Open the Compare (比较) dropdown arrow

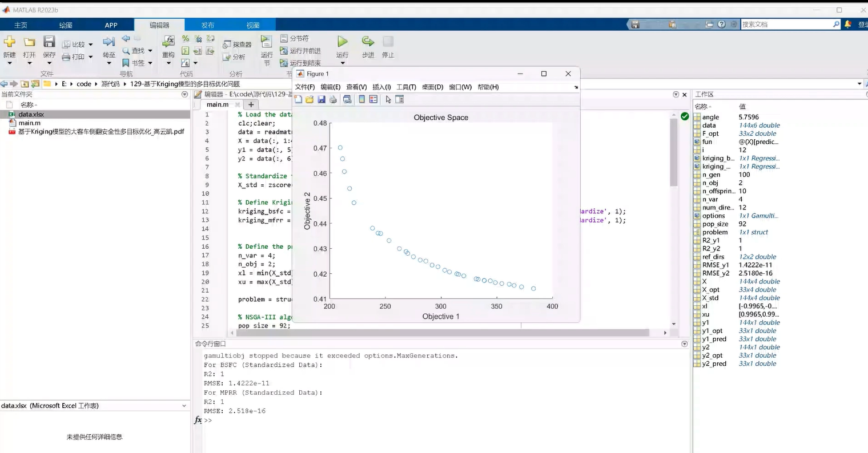coord(90,45)
